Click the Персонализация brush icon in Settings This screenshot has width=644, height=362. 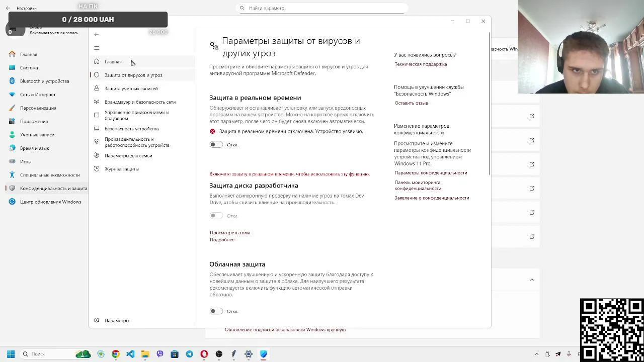tap(12, 108)
